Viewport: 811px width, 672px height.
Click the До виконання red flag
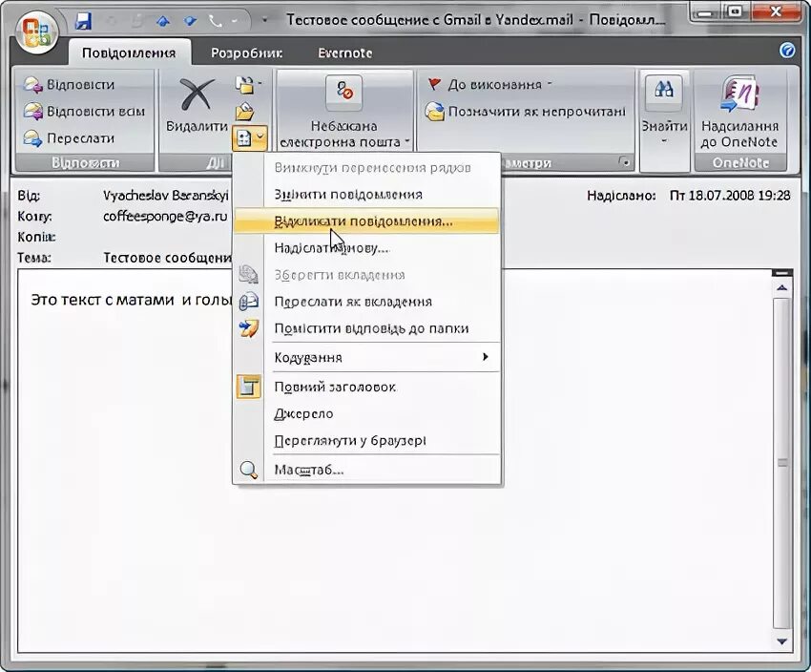pyautogui.click(x=434, y=84)
